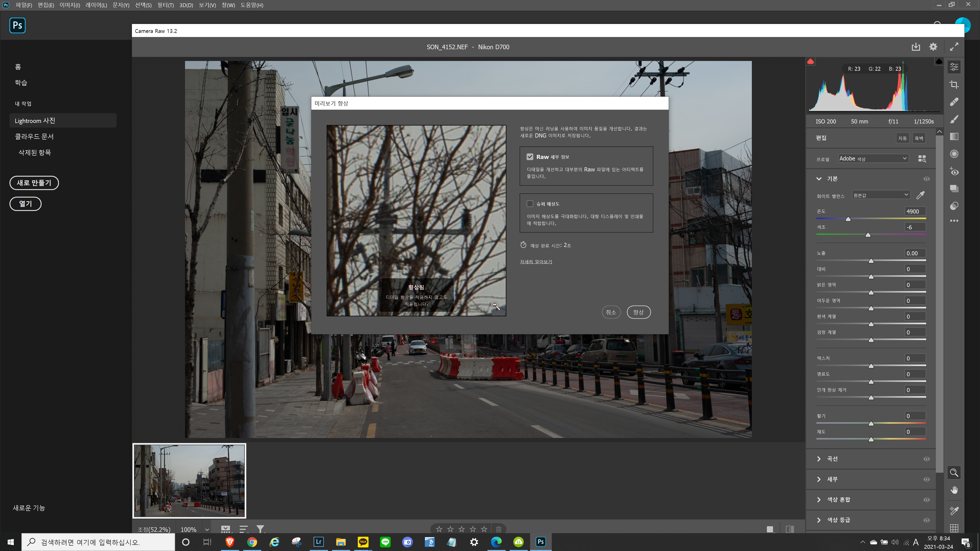Select the Graduated Filter tool
The height and width of the screenshot is (551, 980).
[954, 136]
